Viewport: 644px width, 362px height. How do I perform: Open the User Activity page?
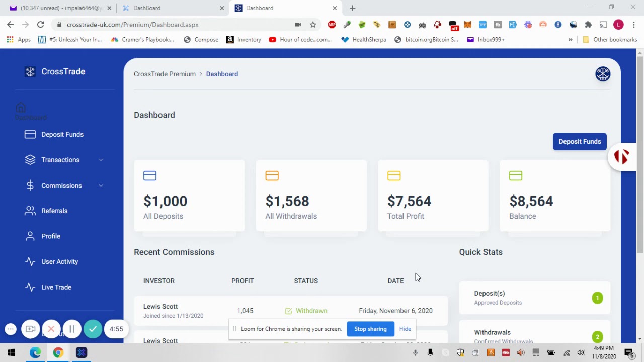coord(52,261)
